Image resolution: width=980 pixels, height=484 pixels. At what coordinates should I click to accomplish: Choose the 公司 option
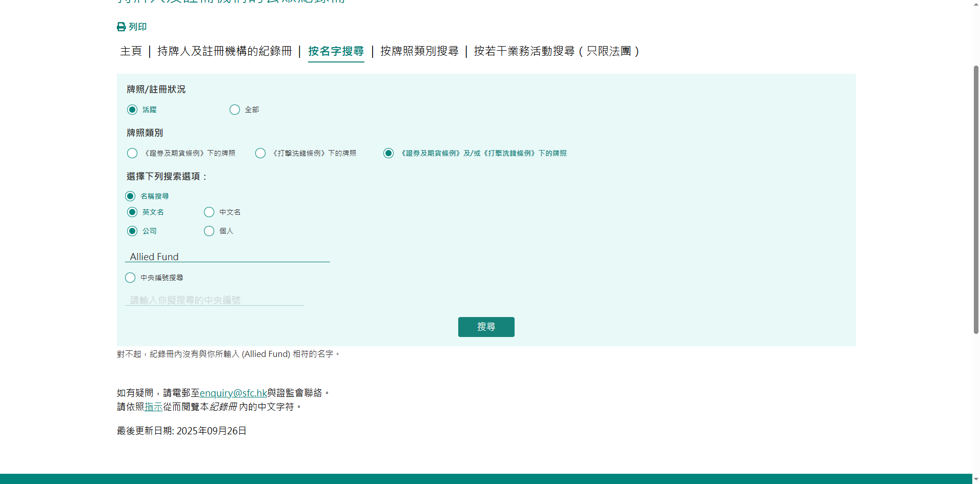(x=132, y=231)
